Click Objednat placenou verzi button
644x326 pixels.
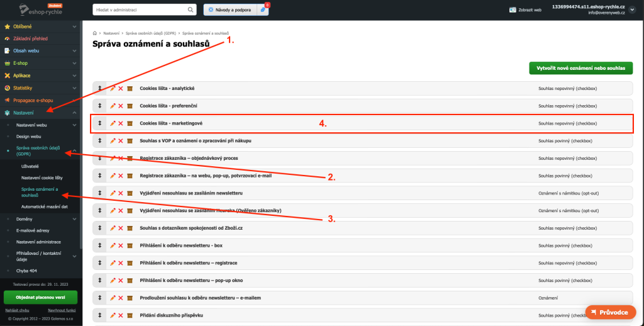point(41,297)
